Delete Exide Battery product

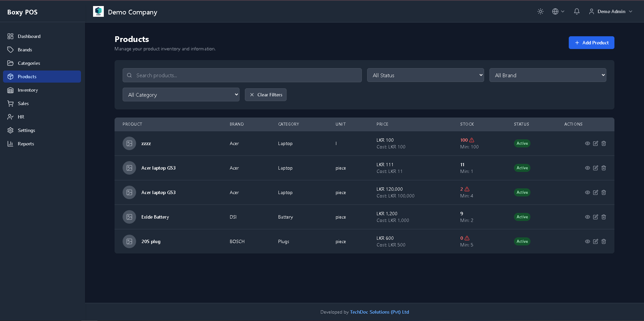604,217
